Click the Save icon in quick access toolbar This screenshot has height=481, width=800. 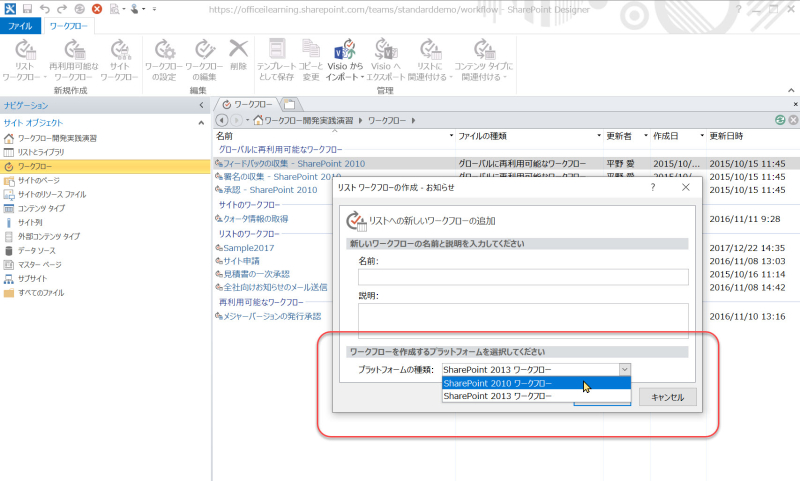(28, 9)
